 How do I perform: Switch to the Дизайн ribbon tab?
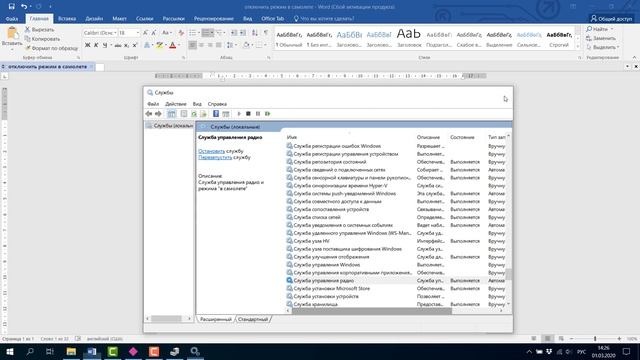tap(94, 18)
